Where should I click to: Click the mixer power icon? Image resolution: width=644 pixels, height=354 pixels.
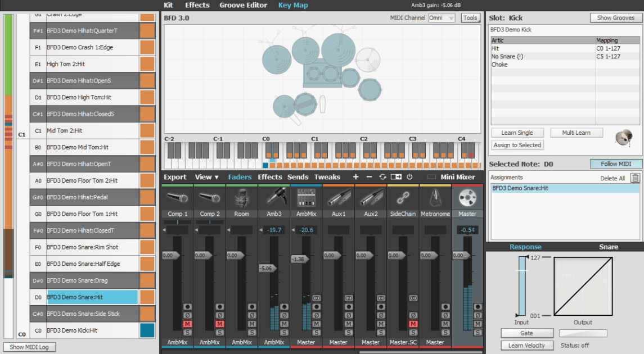point(409,177)
